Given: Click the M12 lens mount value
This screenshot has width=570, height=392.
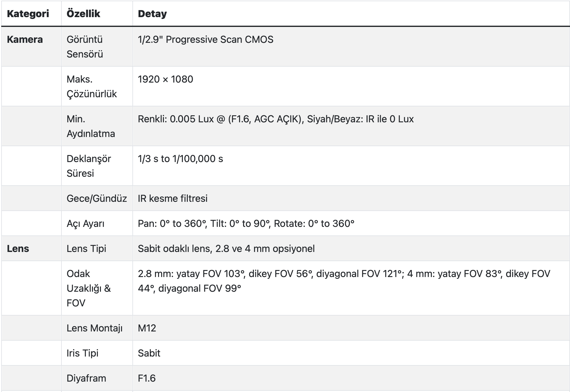Looking at the screenshot, I should (x=147, y=328).
